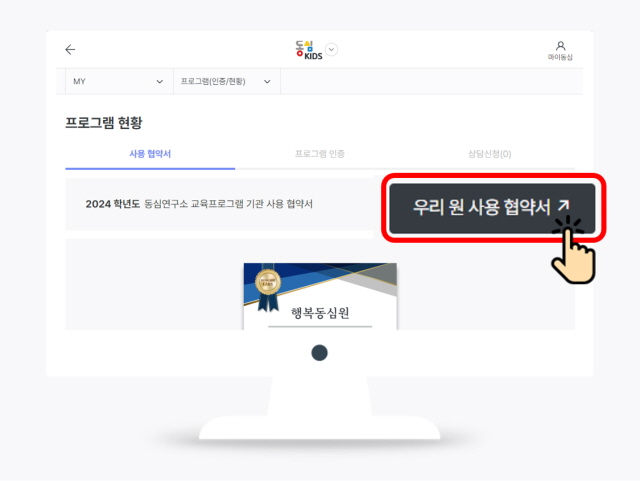This screenshot has height=481, width=640.
Task: Switch to the 사용 협약서 tab
Action: [x=150, y=154]
